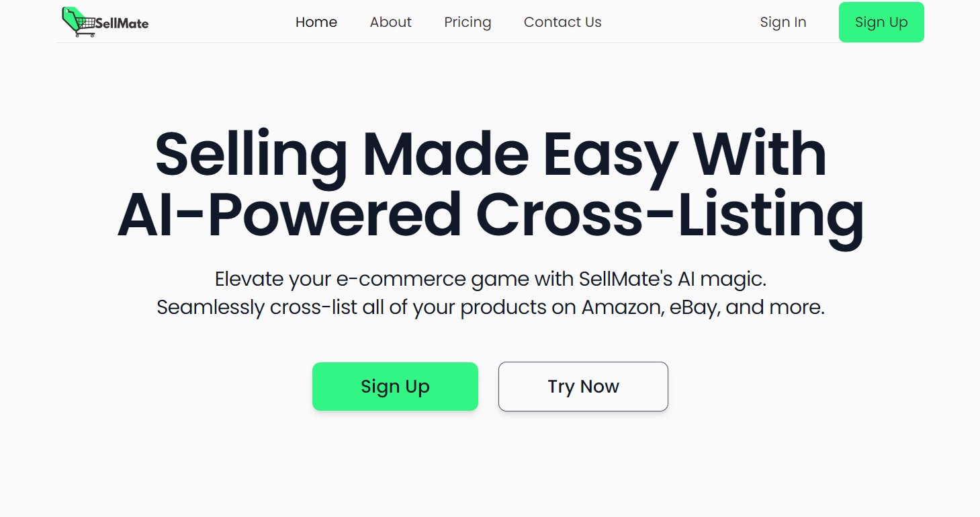Screen dimensions: 980x517
Task: Select the tagline mentioning Amazon and eBay
Action: click(x=490, y=307)
